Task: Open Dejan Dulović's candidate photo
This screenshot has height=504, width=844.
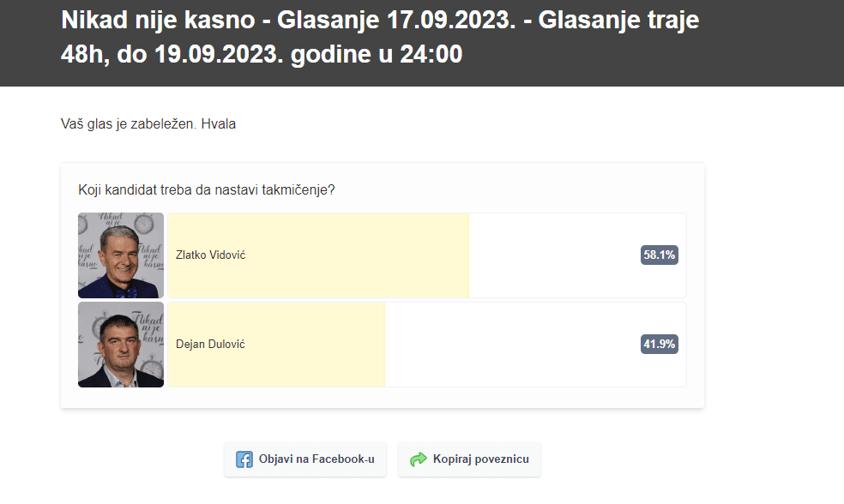Action: (121, 345)
